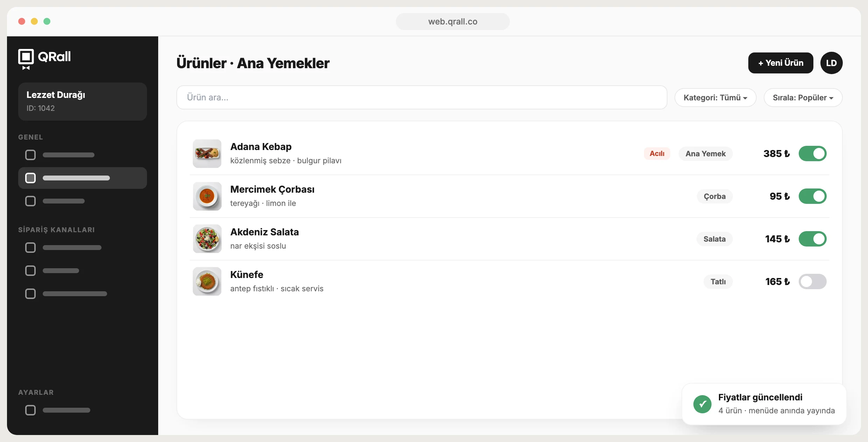
Task: Open the Akdeniz Salata thumbnail image
Action: (x=207, y=239)
